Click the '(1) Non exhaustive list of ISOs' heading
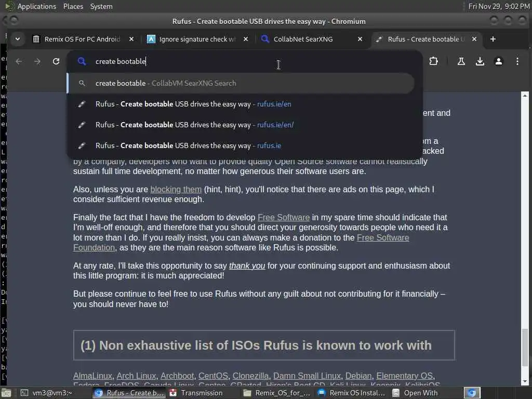This screenshot has width=532, height=399. (x=256, y=345)
